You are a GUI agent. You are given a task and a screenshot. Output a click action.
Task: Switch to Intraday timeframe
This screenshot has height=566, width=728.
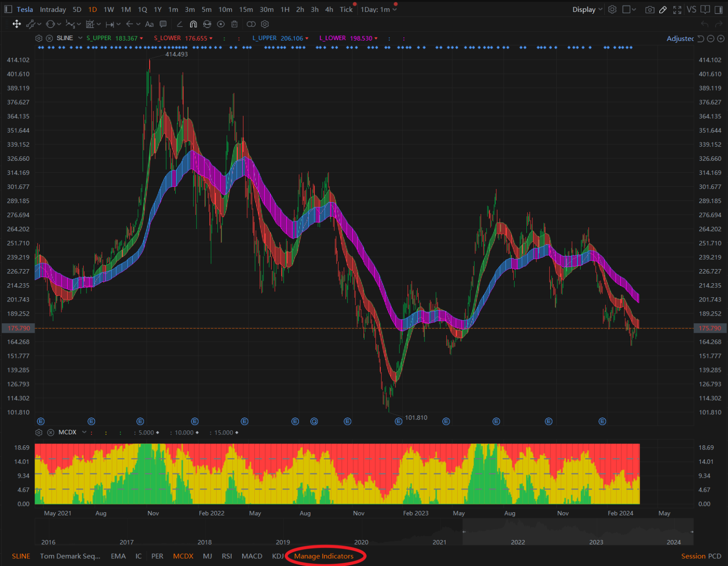[53, 9]
